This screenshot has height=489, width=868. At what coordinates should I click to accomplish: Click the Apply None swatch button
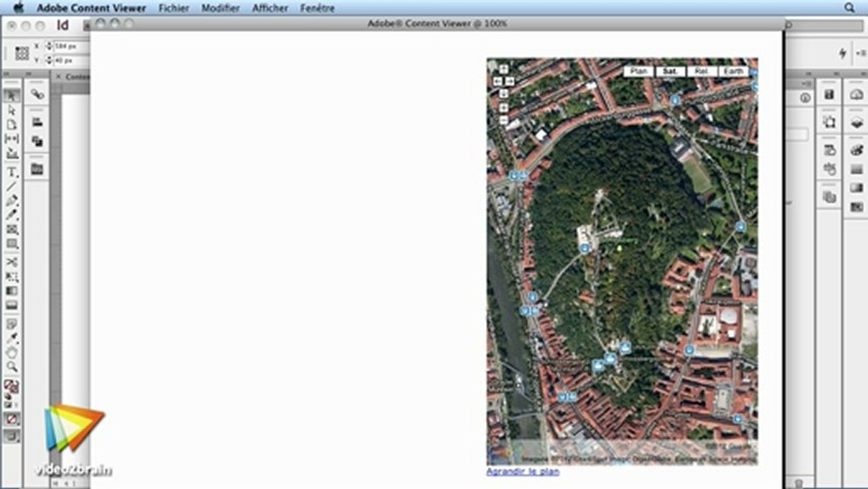coord(12,419)
